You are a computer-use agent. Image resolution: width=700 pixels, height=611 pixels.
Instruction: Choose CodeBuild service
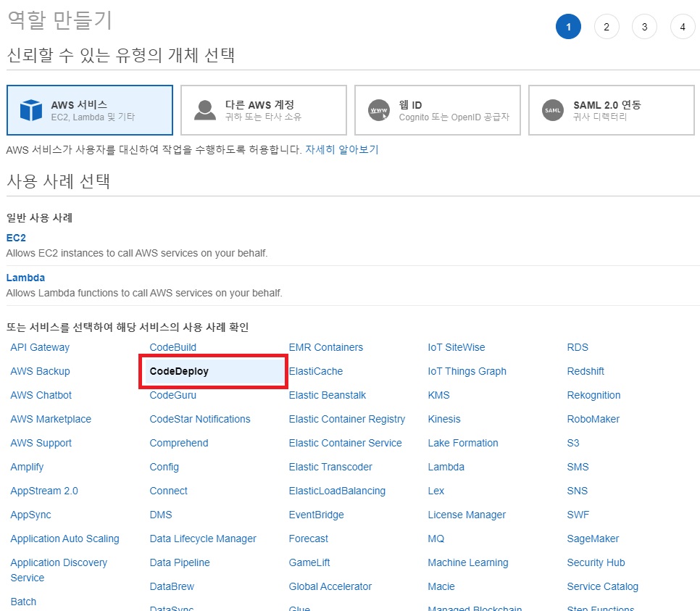(x=172, y=347)
